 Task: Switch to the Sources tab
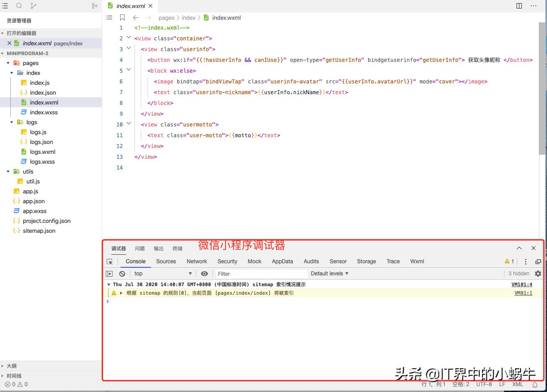tap(166, 261)
